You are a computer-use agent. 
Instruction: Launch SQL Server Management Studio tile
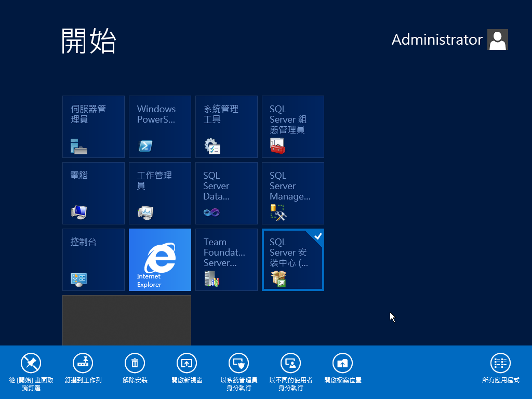pyautogui.click(x=293, y=193)
